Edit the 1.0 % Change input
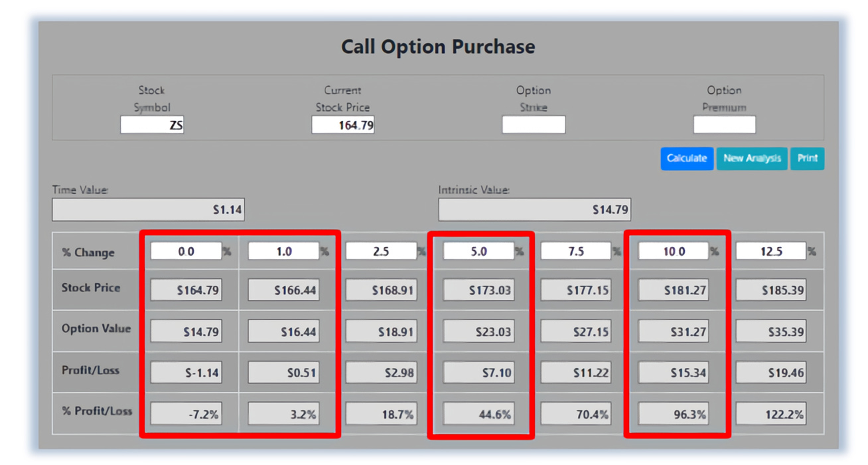This screenshot has height=465, width=868. [x=284, y=251]
